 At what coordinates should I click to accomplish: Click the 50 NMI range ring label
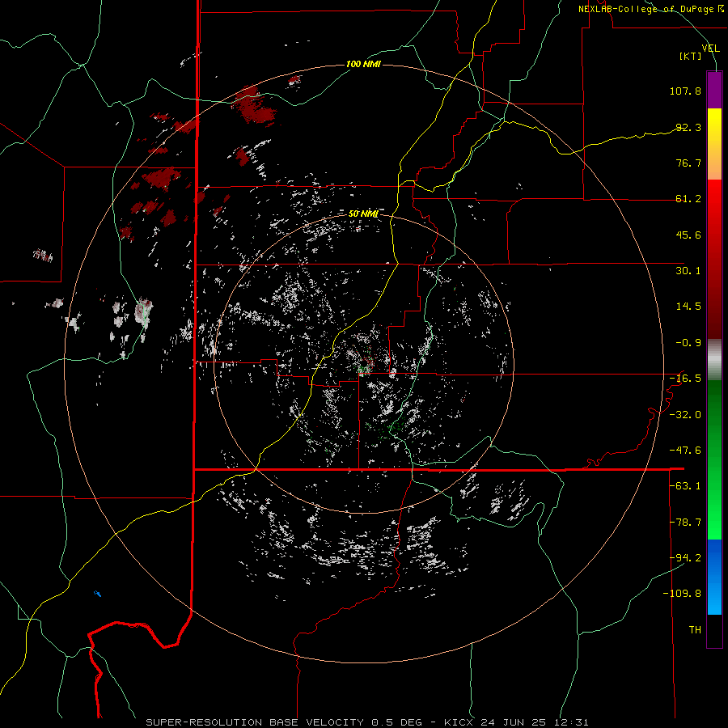click(363, 214)
